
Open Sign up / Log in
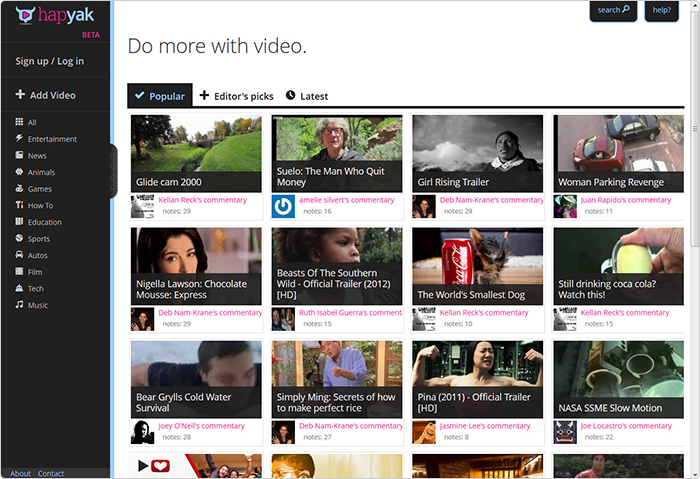pos(50,61)
